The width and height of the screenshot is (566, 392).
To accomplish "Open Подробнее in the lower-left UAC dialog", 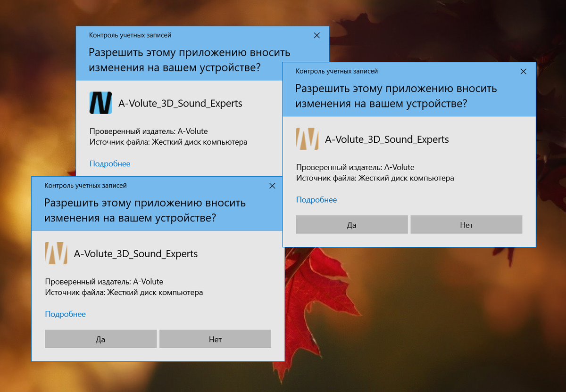I will tap(66, 314).
